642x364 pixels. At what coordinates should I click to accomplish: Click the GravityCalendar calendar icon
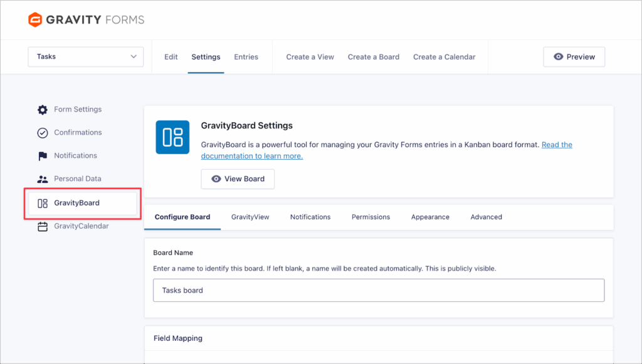coord(43,227)
